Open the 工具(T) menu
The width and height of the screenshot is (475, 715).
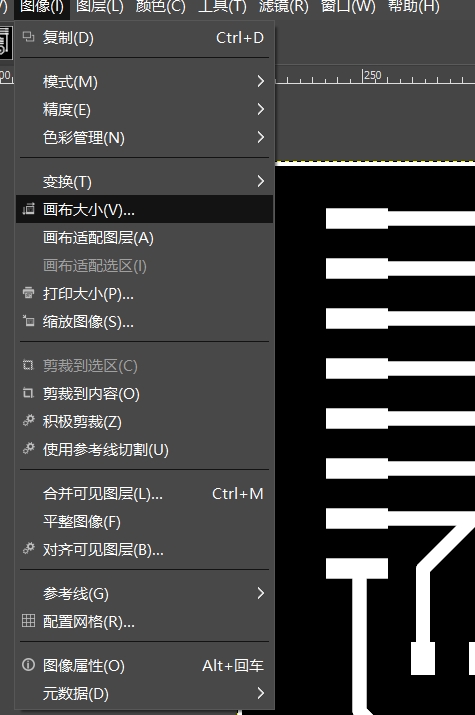point(222,7)
